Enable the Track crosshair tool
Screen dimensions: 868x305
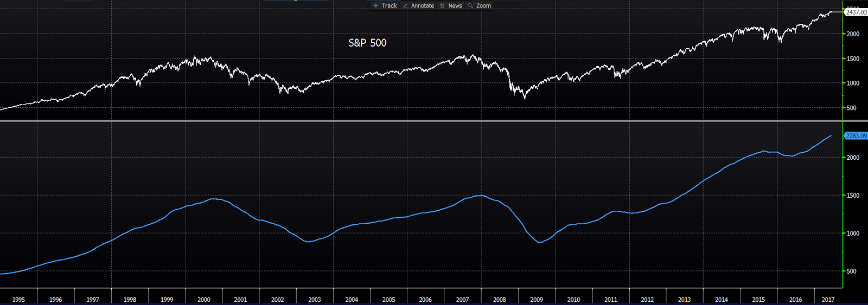tap(386, 5)
